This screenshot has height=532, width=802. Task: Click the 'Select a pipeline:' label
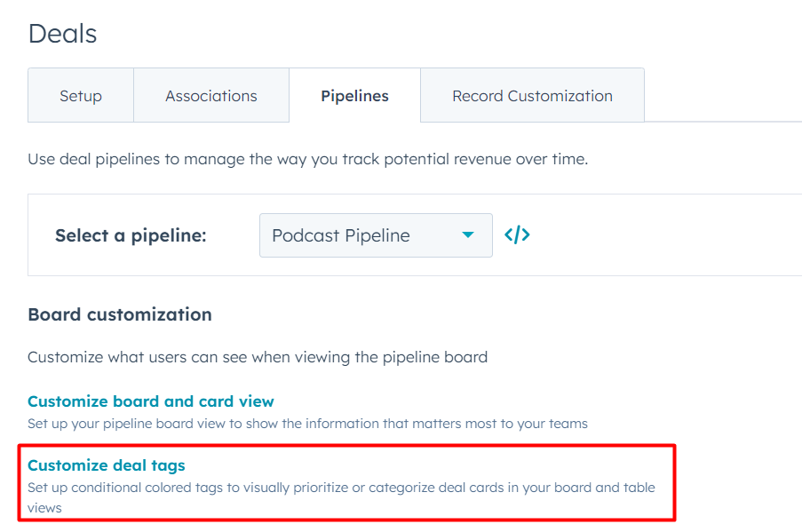131,235
